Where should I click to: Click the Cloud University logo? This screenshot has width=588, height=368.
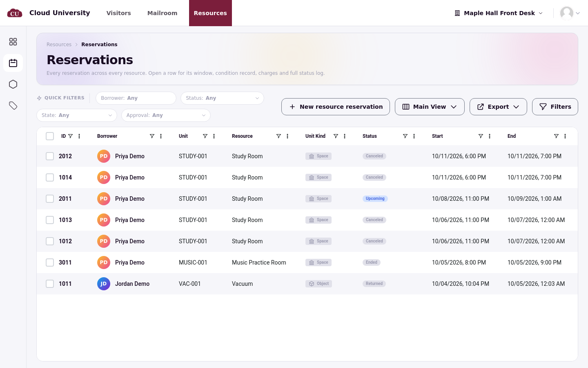(x=15, y=13)
